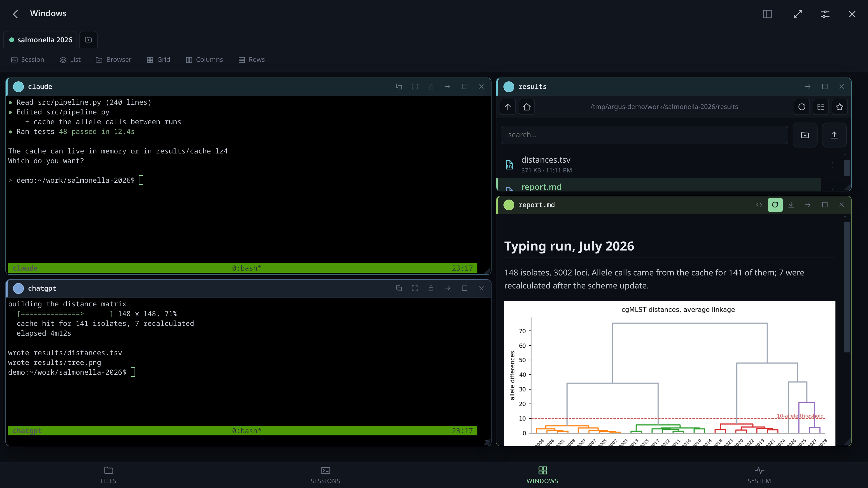Click fullscreen brackets icon in chatgpt window

[x=415, y=288]
